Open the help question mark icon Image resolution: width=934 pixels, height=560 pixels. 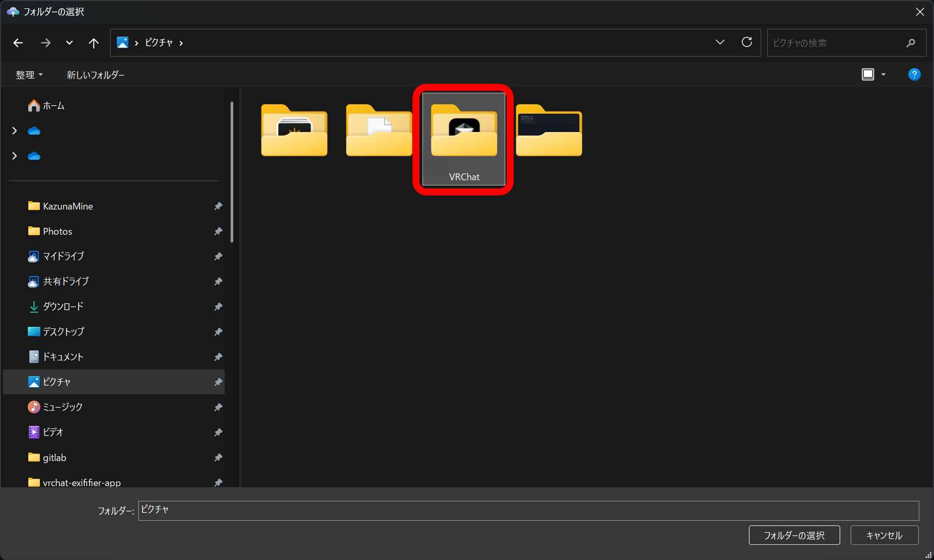click(x=914, y=74)
